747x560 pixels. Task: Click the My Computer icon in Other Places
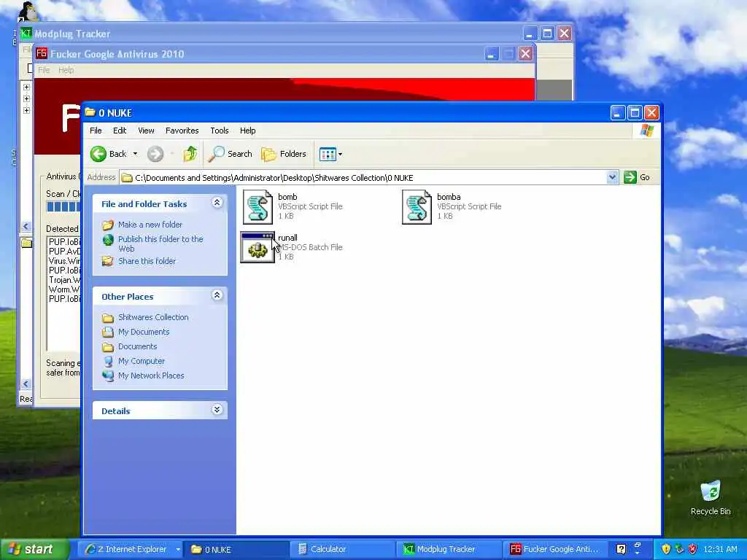tap(108, 361)
